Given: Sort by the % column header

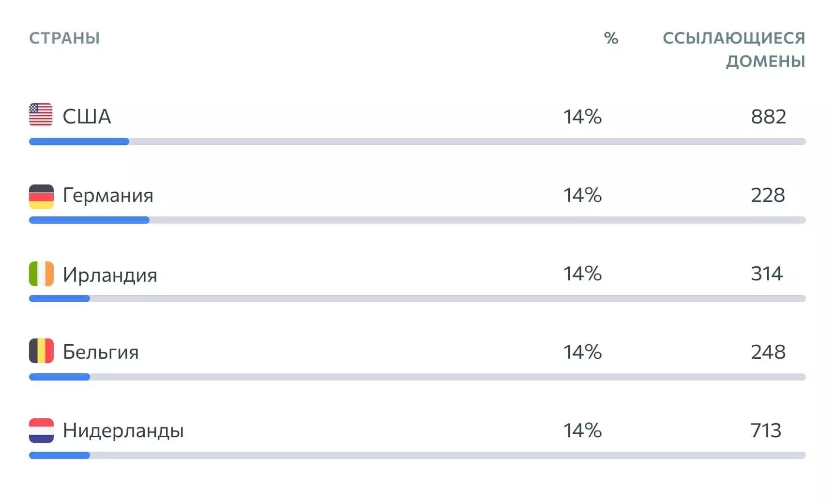Looking at the screenshot, I should 611,38.
